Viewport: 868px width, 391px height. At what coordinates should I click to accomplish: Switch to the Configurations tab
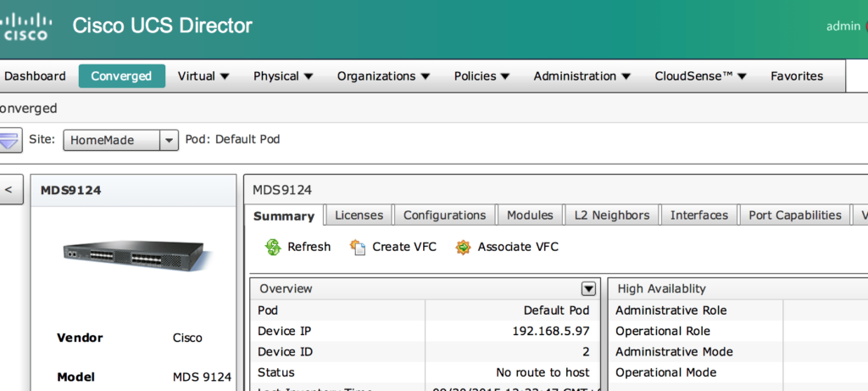(x=444, y=215)
